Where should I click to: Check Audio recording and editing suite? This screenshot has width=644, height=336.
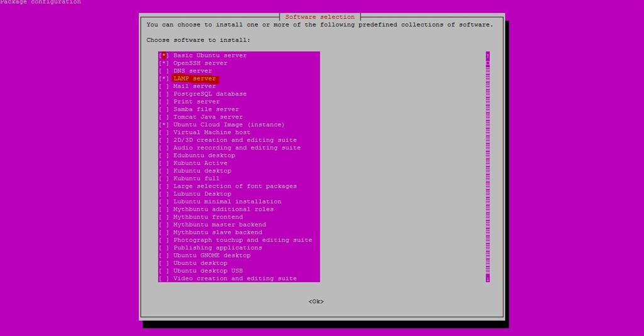[164, 148]
